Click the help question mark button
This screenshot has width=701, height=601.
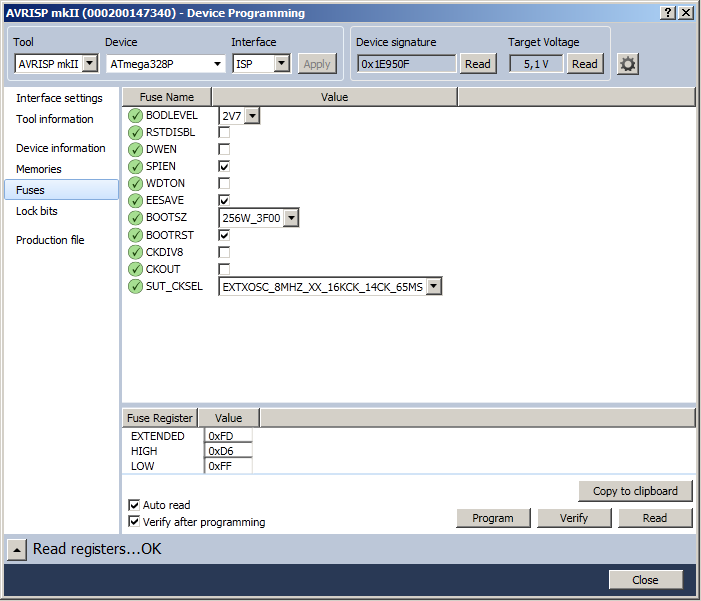point(667,13)
